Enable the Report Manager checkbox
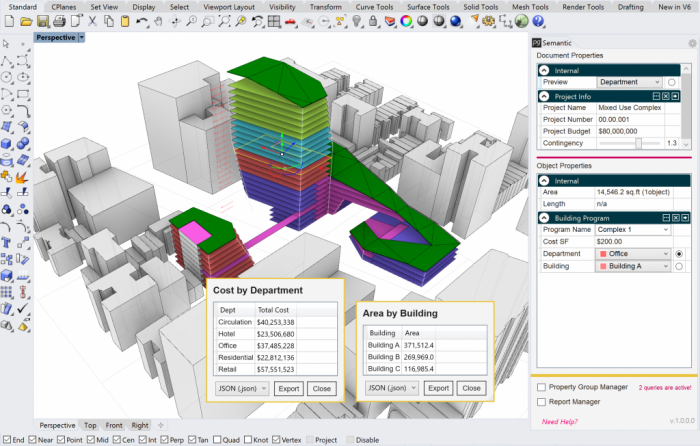 tap(542, 402)
